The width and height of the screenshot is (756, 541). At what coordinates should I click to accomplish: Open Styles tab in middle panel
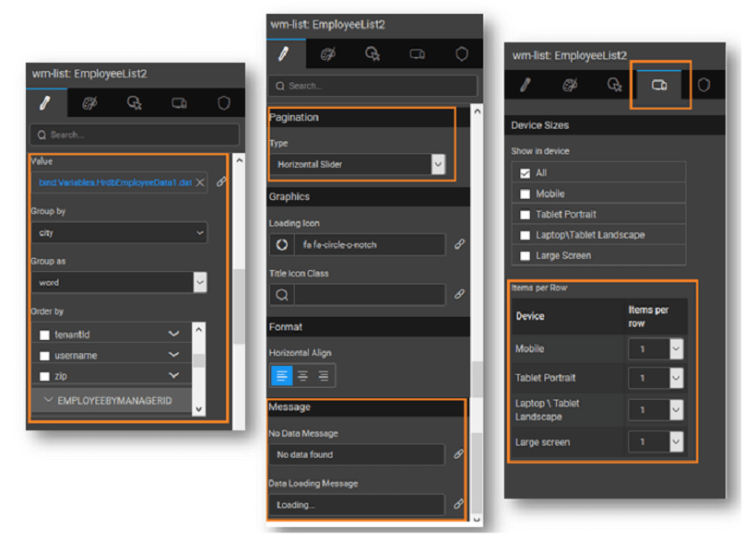pos(328,54)
